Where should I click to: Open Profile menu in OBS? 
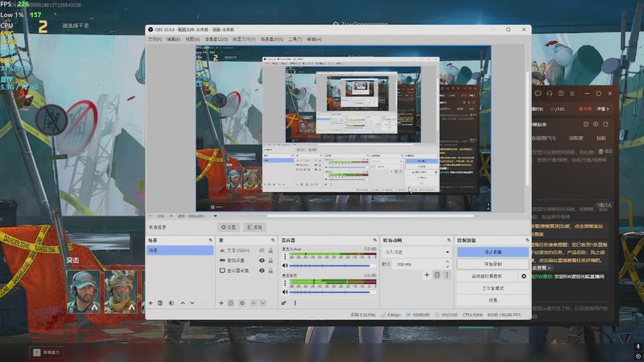click(244, 39)
